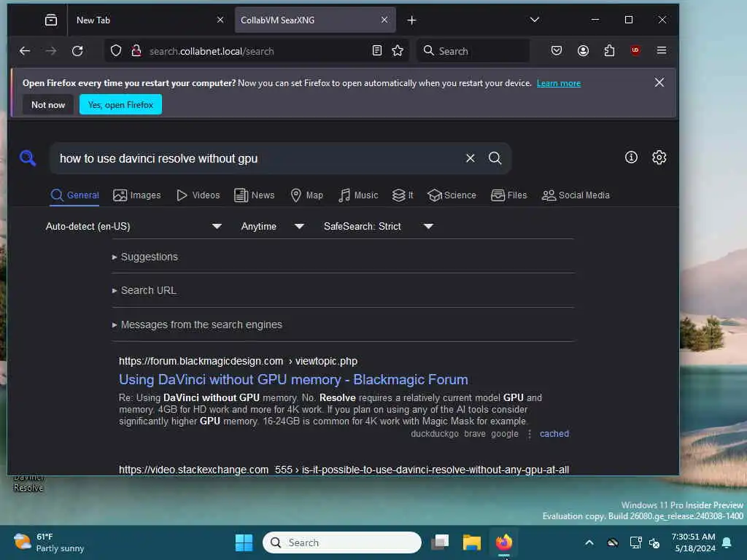Close the CollabVM SearXNG tab
Screen dimensions: 747x560
384,20
